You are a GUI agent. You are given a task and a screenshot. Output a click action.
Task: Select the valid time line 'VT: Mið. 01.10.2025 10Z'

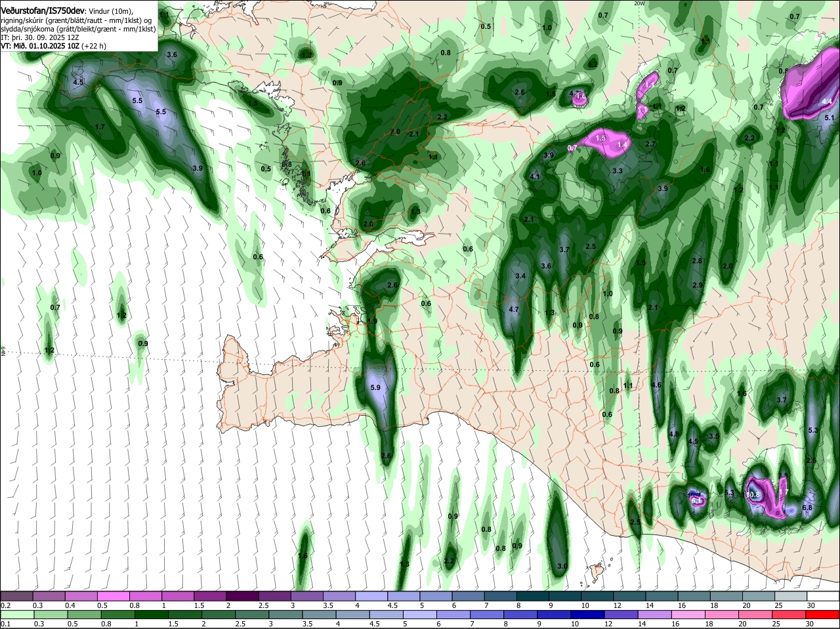[x=40, y=46]
